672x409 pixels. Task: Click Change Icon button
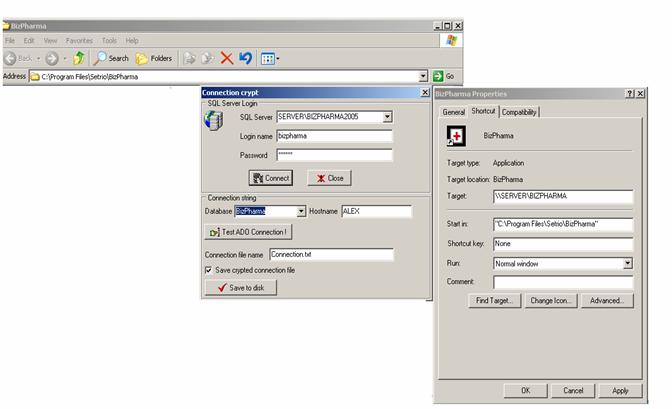pos(551,301)
